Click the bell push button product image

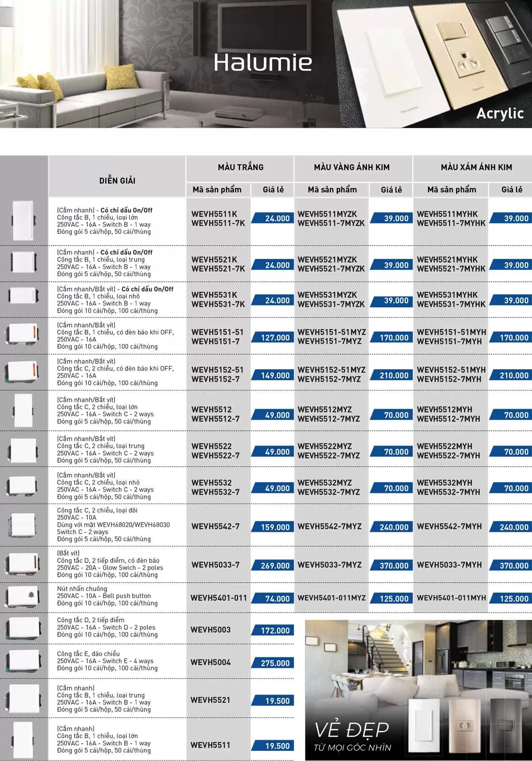click(x=24, y=597)
